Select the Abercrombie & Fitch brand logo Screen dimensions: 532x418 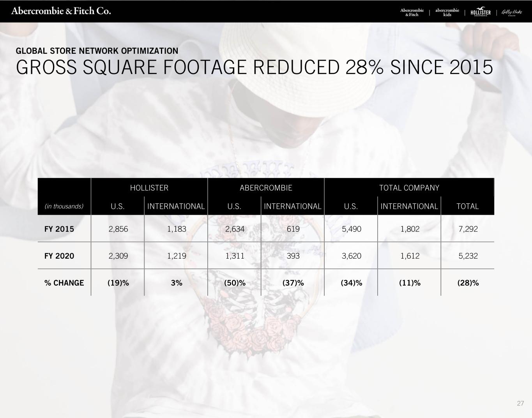pyautogui.click(x=412, y=12)
